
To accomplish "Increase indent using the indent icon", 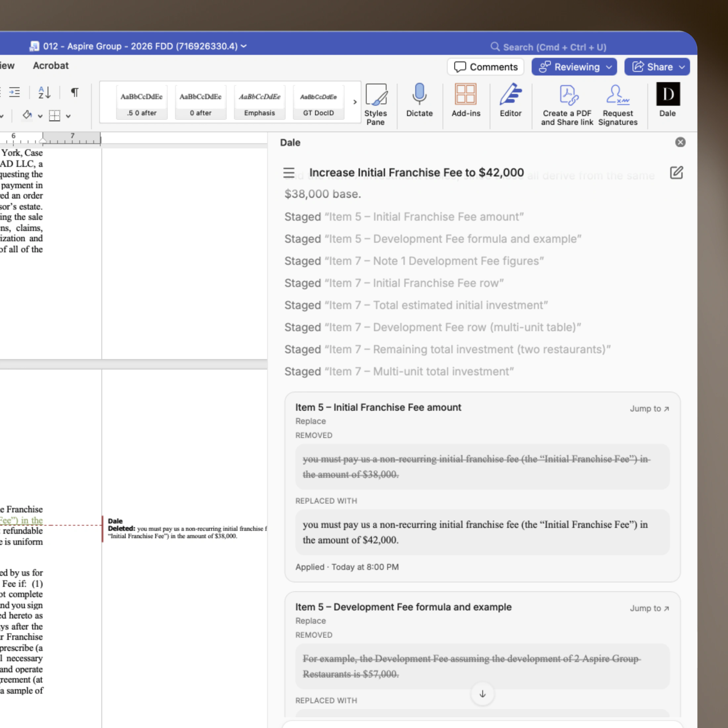I will pyautogui.click(x=14, y=92).
